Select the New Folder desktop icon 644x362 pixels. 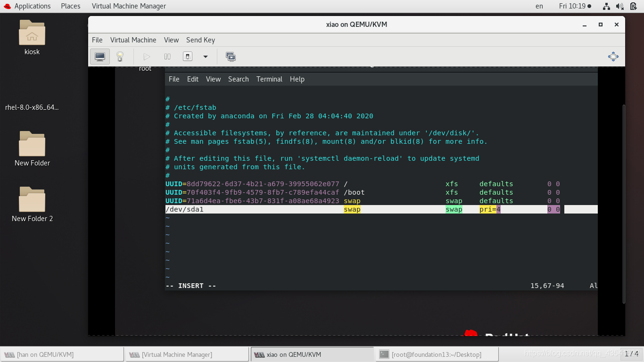(x=32, y=149)
